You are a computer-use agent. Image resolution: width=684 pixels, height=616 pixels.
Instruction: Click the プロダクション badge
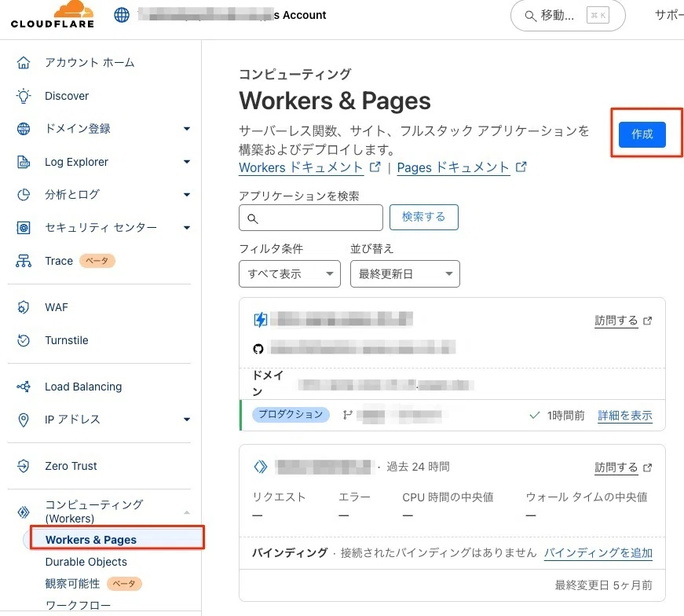(291, 414)
